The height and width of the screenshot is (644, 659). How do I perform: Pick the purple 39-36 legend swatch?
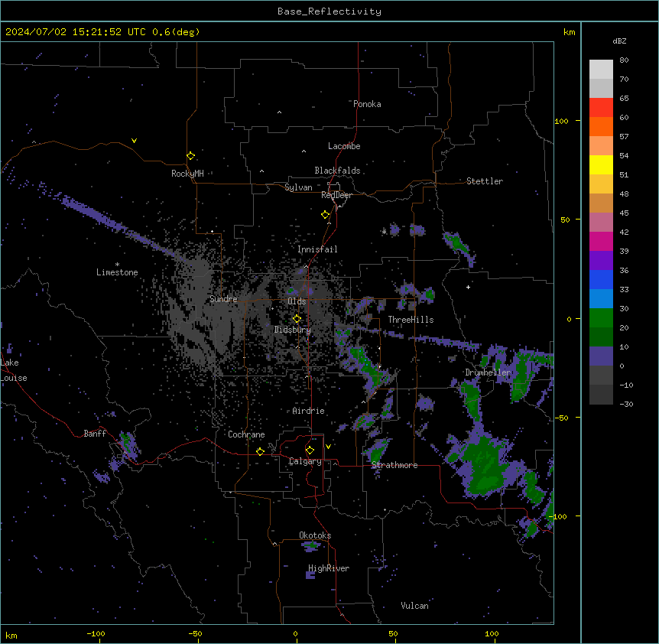[601, 261]
